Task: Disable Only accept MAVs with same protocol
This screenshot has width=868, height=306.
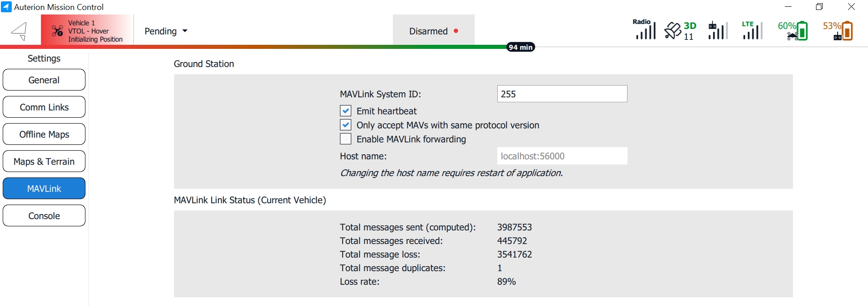Action: (346, 125)
